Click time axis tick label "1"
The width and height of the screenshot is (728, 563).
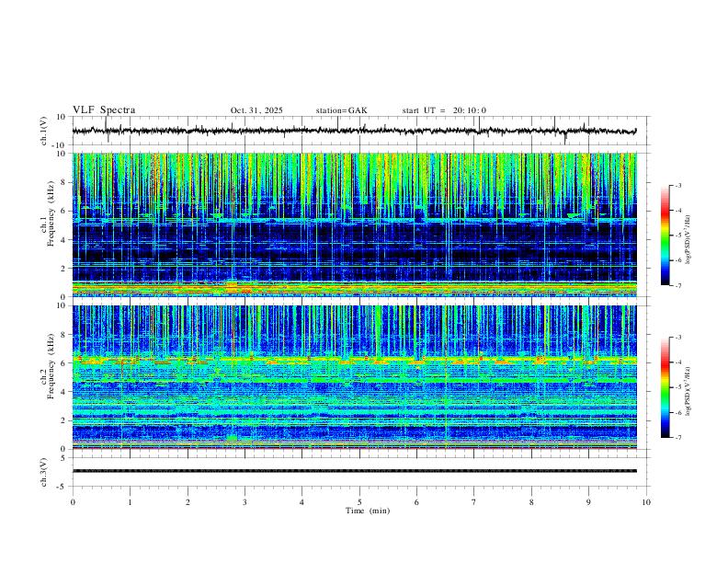coord(130,502)
